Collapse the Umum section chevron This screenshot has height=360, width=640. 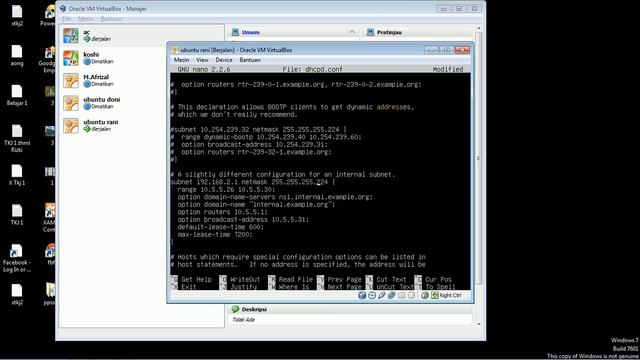point(352,32)
